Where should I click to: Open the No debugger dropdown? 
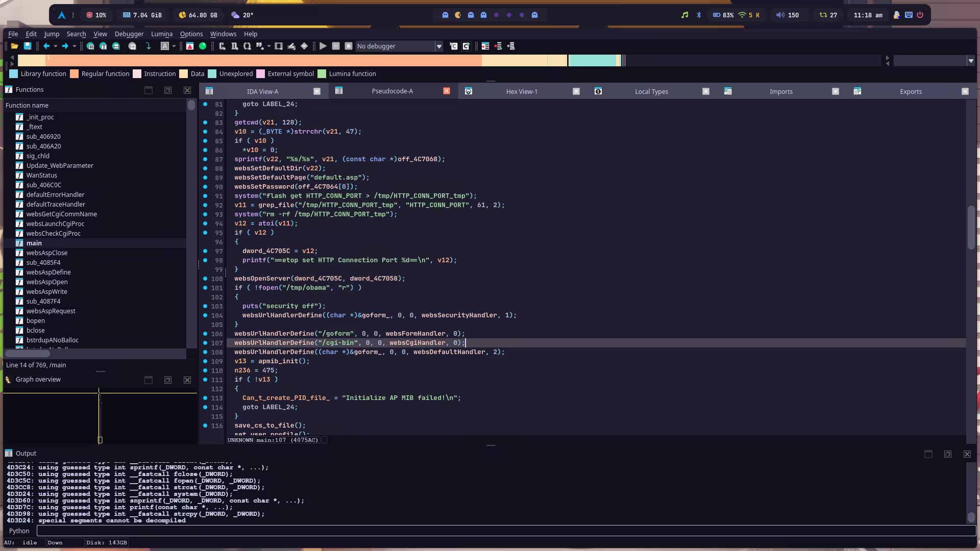point(438,46)
